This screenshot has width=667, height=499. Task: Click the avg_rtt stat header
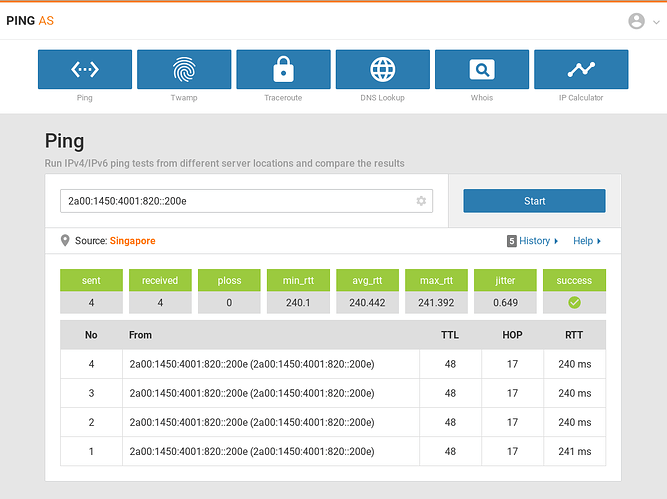[x=368, y=280]
